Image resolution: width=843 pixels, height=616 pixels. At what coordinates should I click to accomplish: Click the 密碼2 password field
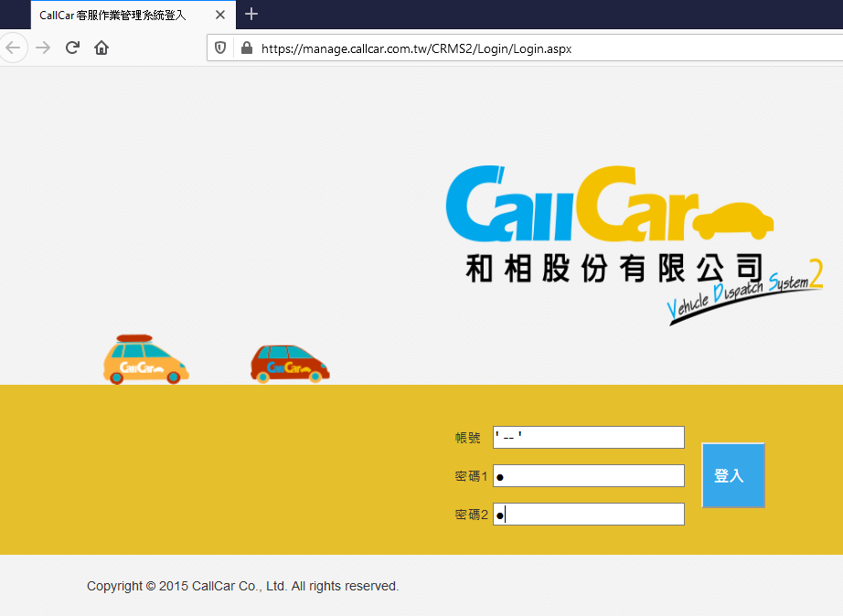(589, 515)
